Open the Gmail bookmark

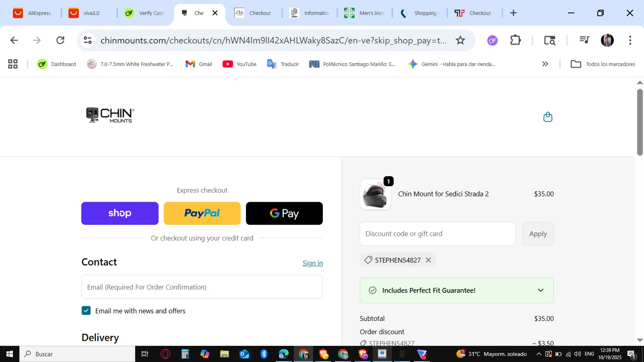pyautogui.click(x=199, y=64)
